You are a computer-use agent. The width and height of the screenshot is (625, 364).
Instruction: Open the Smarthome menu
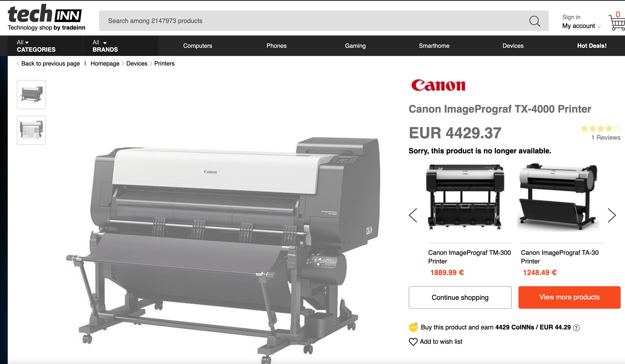(434, 46)
